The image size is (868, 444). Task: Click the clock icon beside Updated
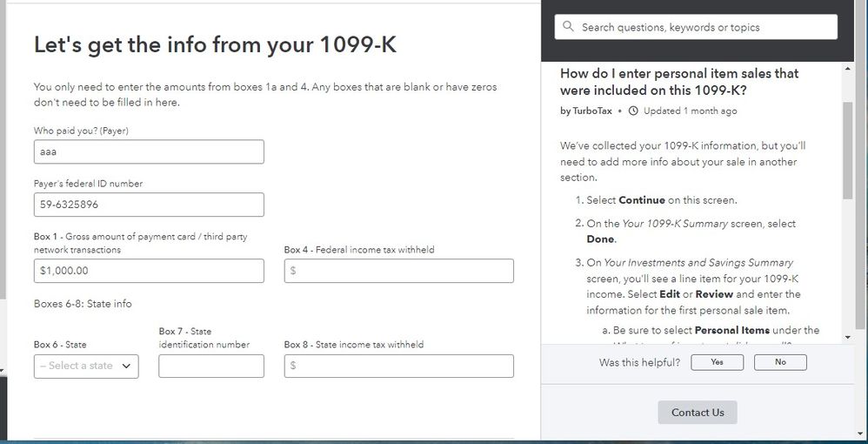click(634, 111)
